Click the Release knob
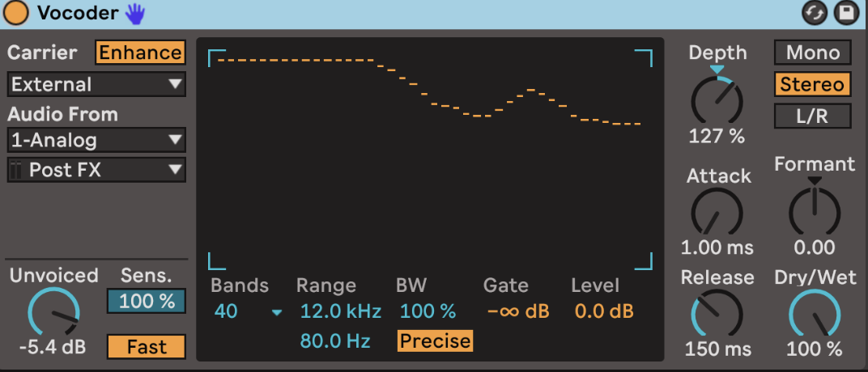 (717, 314)
